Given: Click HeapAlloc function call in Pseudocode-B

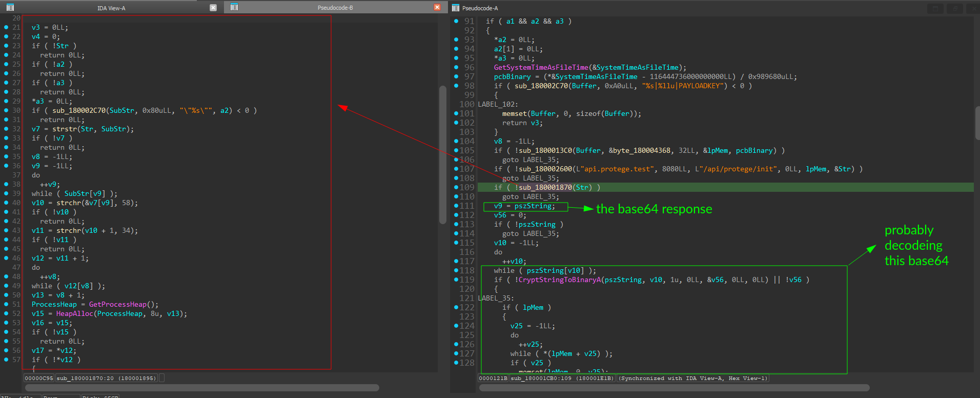Looking at the screenshot, I should (75, 313).
